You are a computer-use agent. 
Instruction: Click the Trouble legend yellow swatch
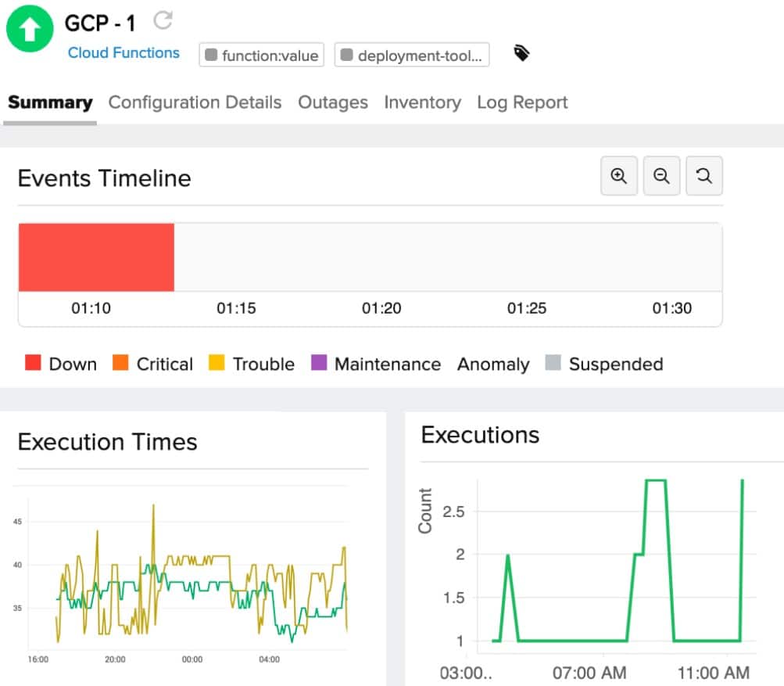[x=217, y=362]
